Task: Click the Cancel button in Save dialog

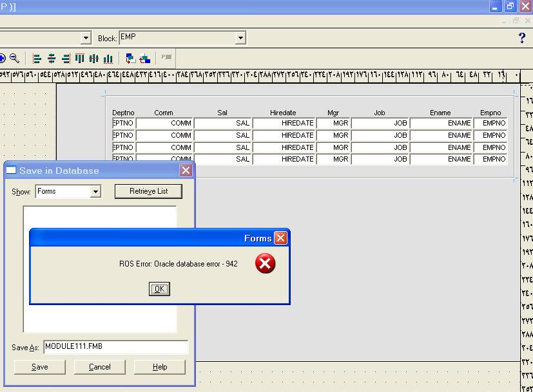Action: (x=100, y=367)
